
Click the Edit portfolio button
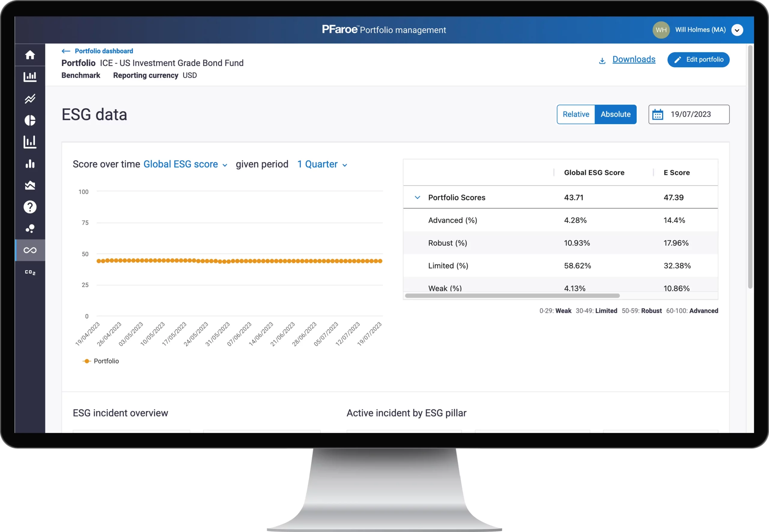click(698, 60)
